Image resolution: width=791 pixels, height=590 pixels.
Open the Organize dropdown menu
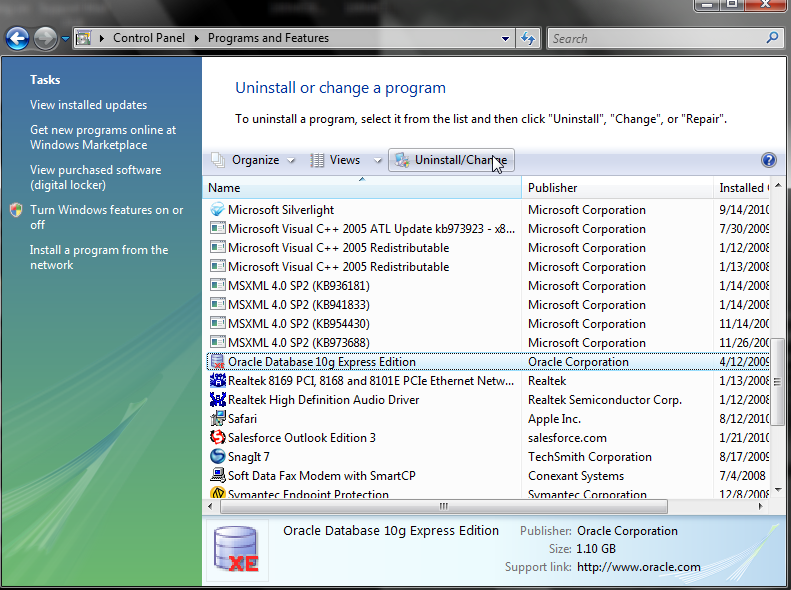click(x=254, y=160)
